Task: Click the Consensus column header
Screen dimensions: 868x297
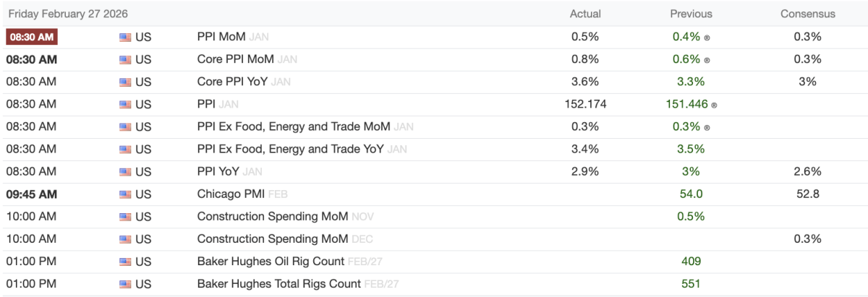Action: [x=807, y=14]
